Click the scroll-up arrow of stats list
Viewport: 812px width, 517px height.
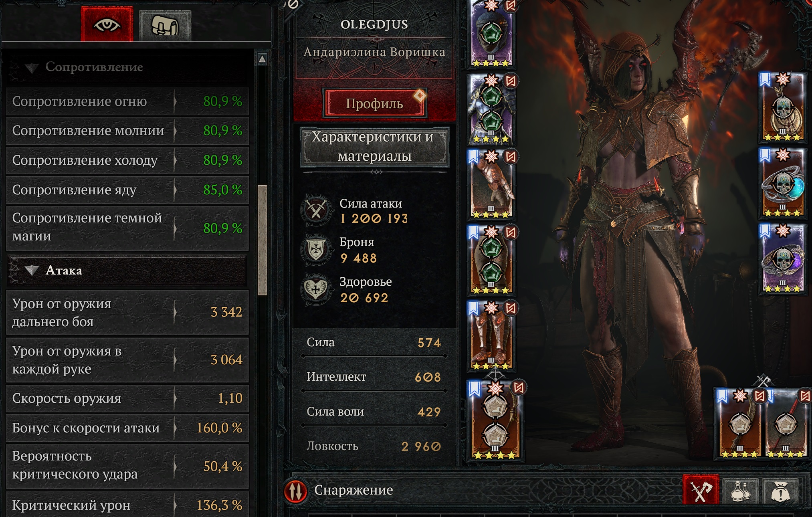[x=262, y=59]
